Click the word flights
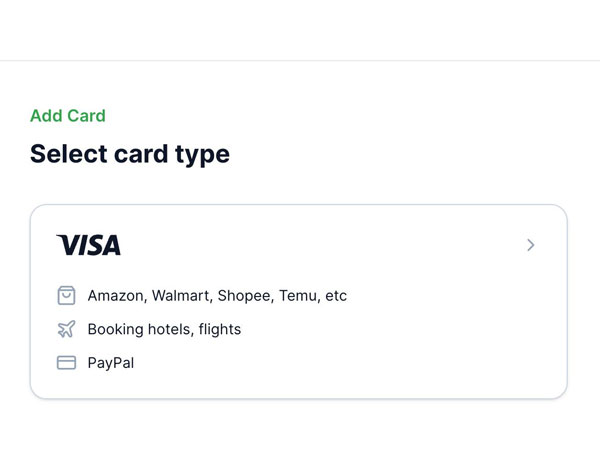The image size is (600, 459). tap(220, 329)
